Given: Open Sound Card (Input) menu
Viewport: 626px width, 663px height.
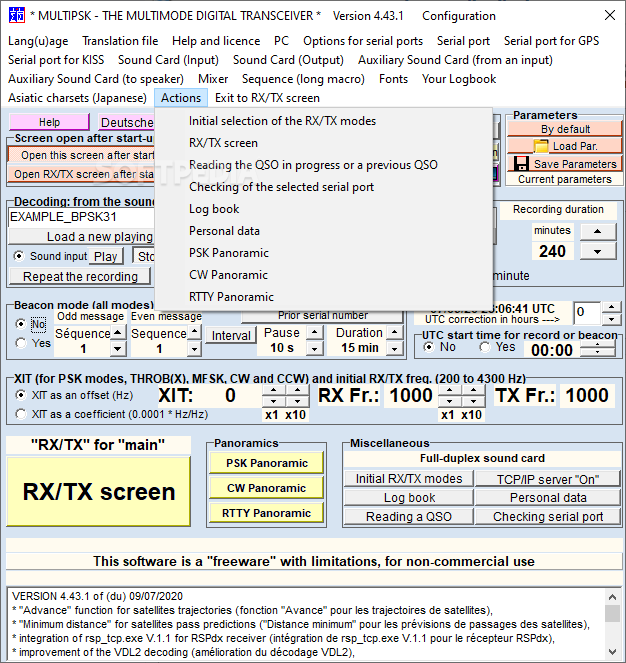Looking at the screenshot, I should 168,60.
